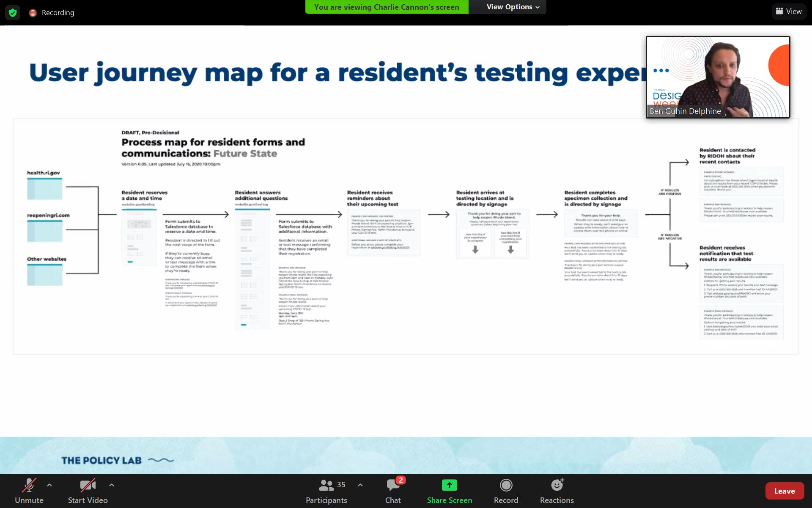This screenshot has height=508, width=812.
Task: Expand video options arrow beside Start Video
Action: click(112, 485)
